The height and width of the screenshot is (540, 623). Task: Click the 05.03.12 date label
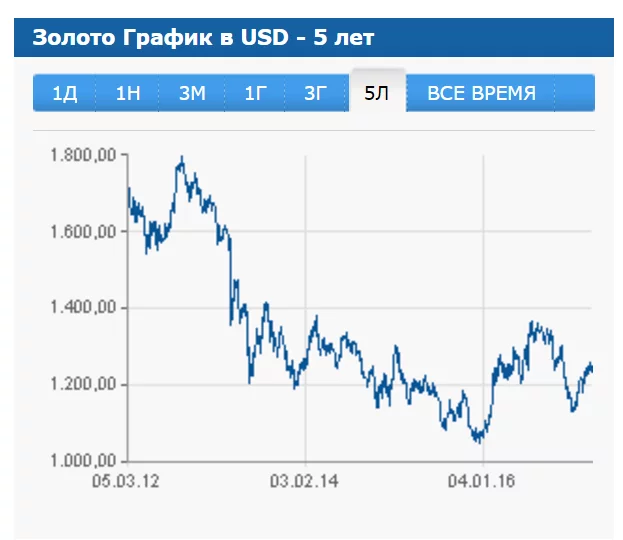pos(127,481)
